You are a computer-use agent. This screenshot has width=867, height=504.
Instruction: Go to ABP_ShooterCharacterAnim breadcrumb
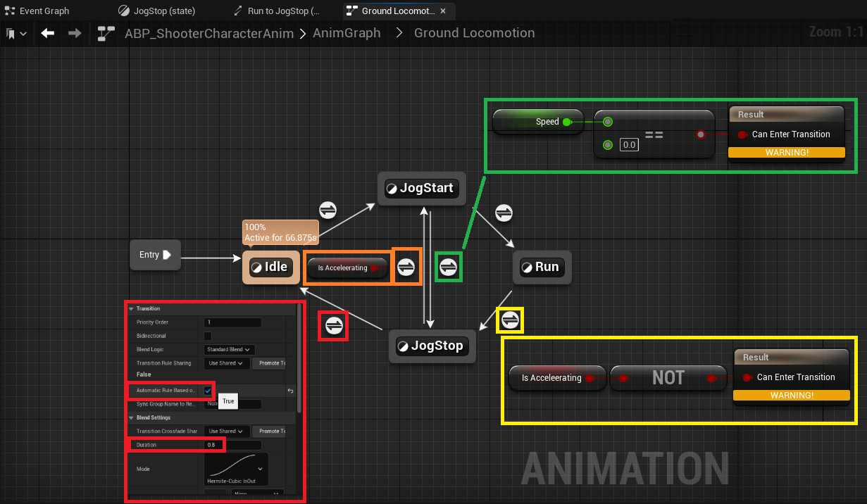pos(209,33)
